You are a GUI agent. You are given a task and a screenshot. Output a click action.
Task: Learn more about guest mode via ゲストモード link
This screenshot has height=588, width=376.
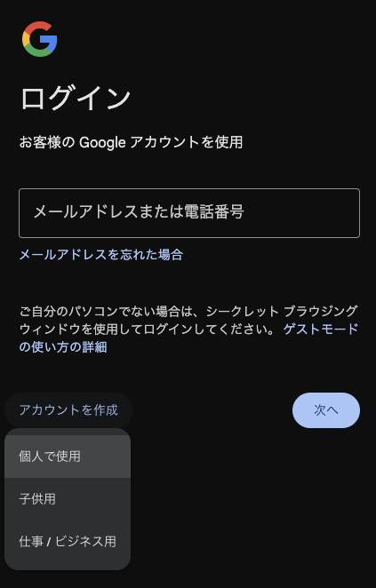(321, 330)
